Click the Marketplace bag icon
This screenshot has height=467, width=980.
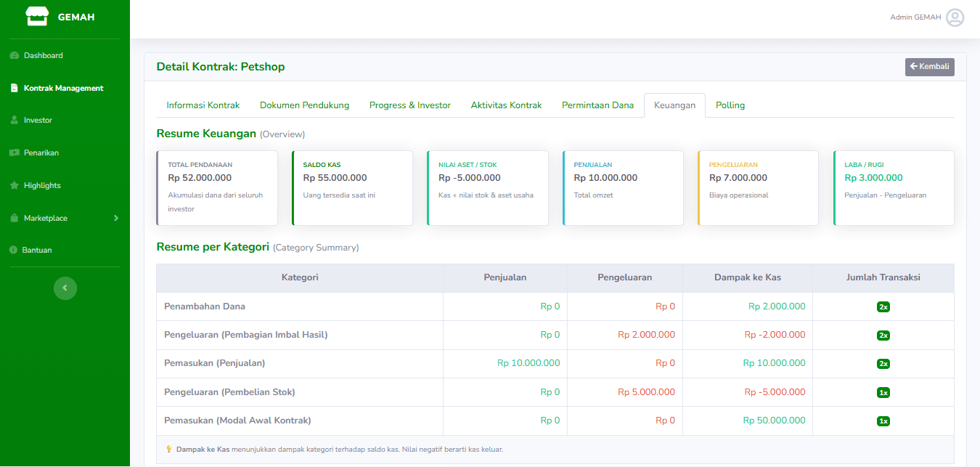coord(14,219)
